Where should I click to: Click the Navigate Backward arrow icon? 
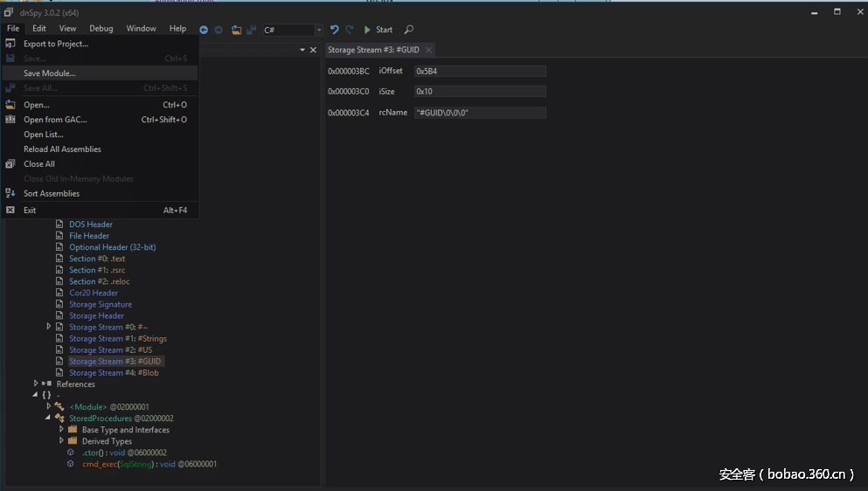pyautogui.click(x=204, y=30)
